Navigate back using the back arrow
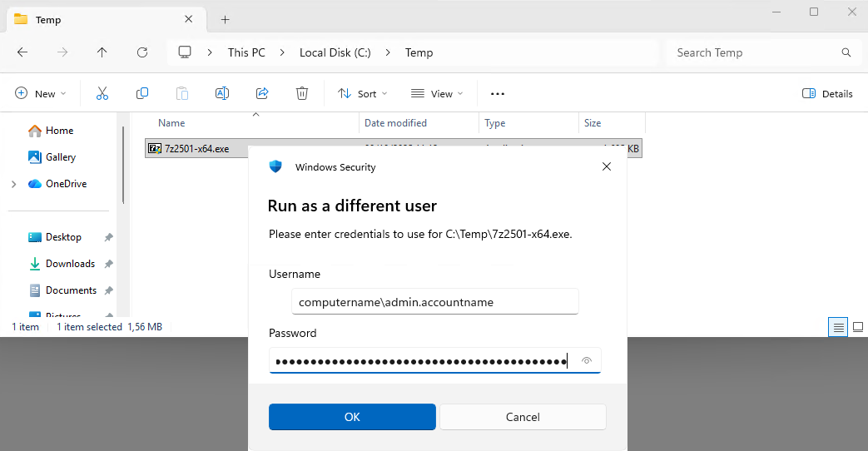 point(22,52)
